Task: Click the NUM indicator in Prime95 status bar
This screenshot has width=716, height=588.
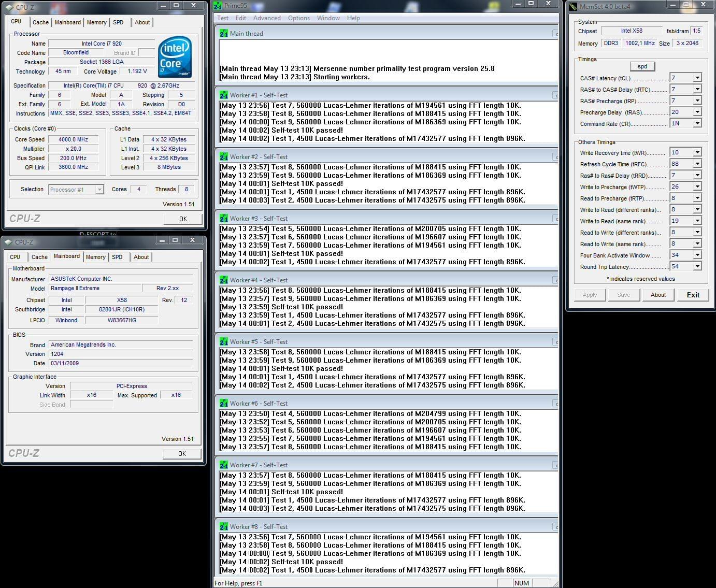Action: (522, 583)
